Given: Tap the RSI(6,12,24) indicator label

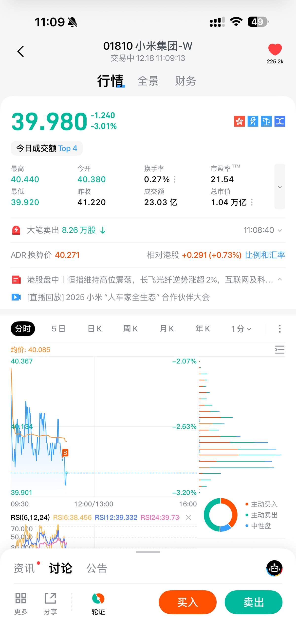Looking at the screenshot, I should coord(30,517).
